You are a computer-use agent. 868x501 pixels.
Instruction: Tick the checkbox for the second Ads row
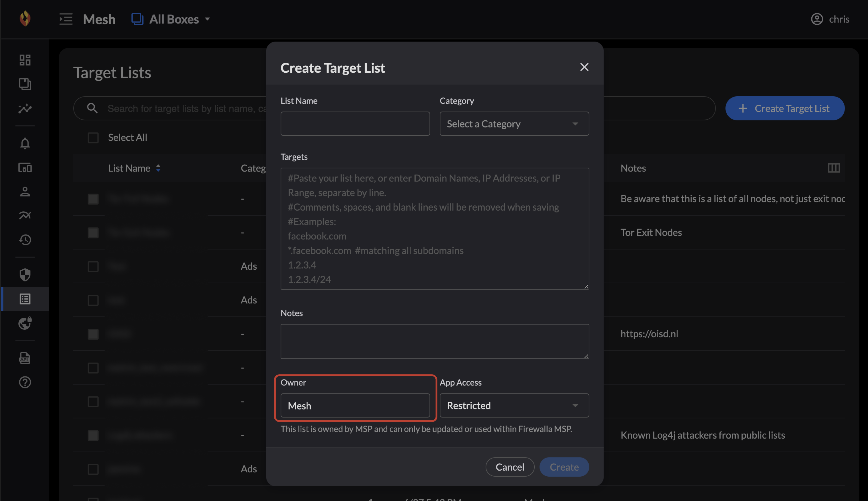[93, 300]
